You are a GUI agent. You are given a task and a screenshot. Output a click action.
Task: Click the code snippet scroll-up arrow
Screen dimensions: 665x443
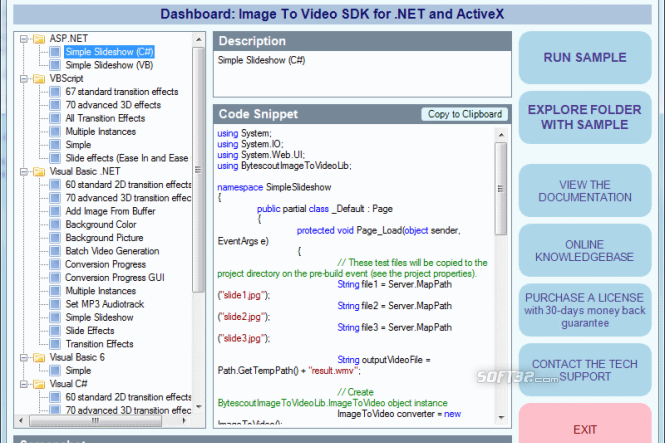tap(501, 135)
